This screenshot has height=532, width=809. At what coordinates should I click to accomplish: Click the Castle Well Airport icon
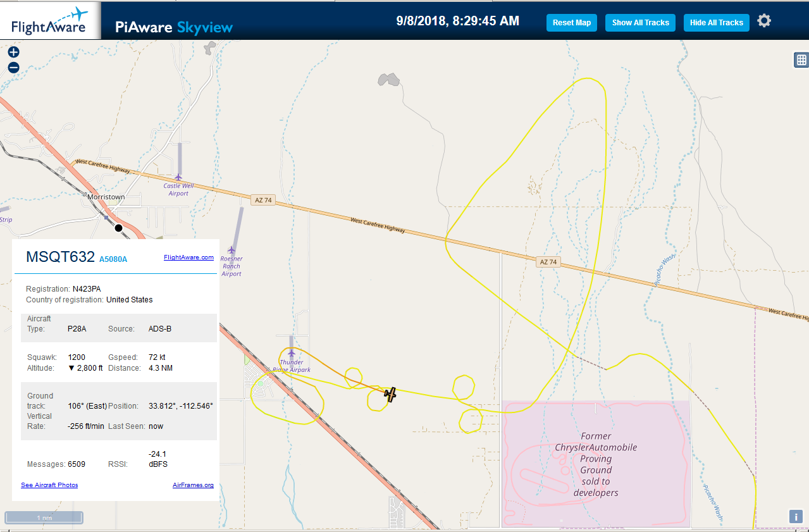tap(179, 177)
